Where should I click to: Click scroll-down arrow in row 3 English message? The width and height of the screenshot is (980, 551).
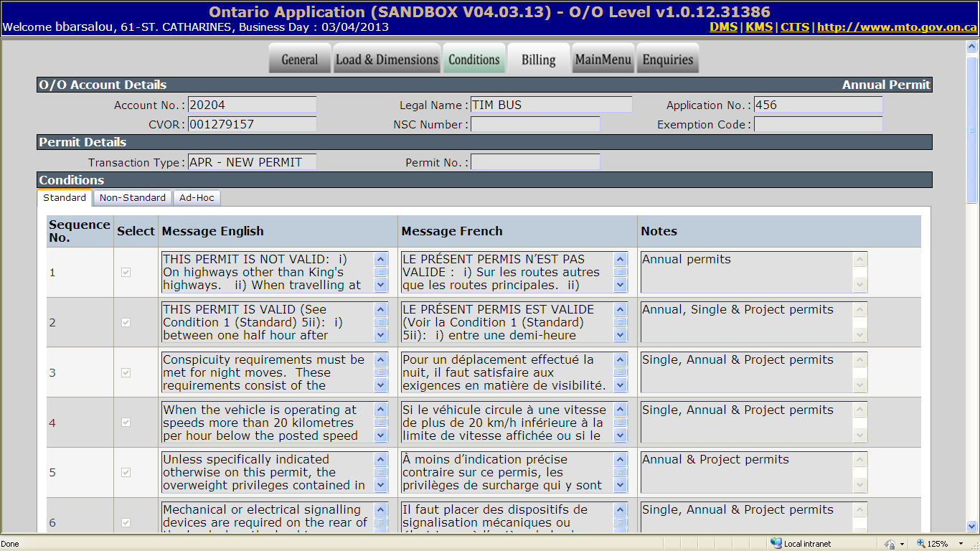[380, 386]
